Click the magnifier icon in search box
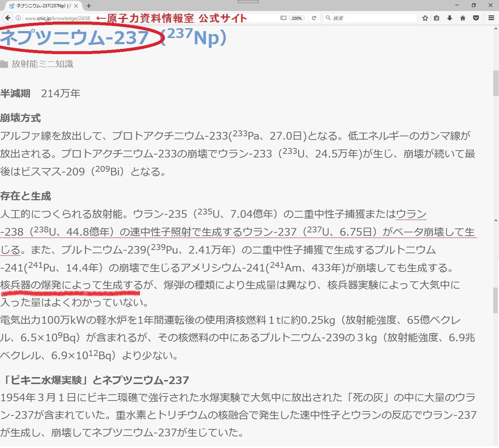 pos(328,18)
